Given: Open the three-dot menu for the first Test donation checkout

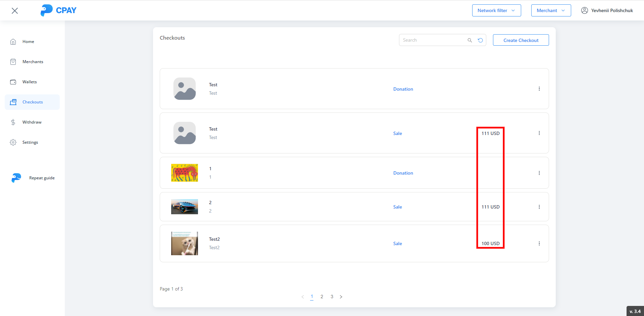Looking at the screenshot, I should (x=539, y=89).
